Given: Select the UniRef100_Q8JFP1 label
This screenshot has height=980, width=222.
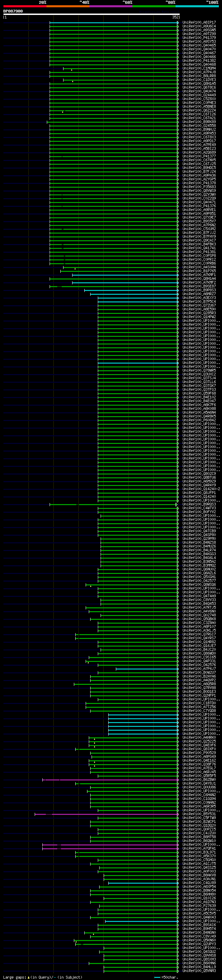Looking at the screenshot, I should click(x=199, y=493).
